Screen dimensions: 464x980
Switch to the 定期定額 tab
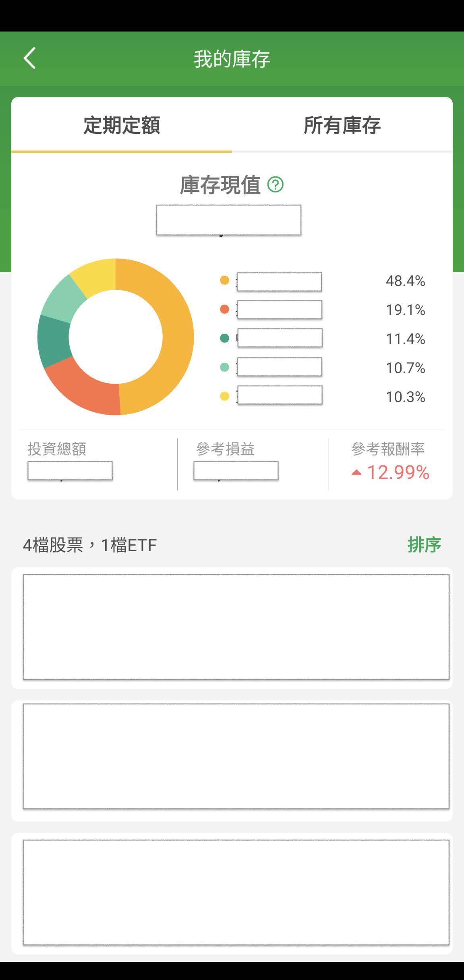122,125
